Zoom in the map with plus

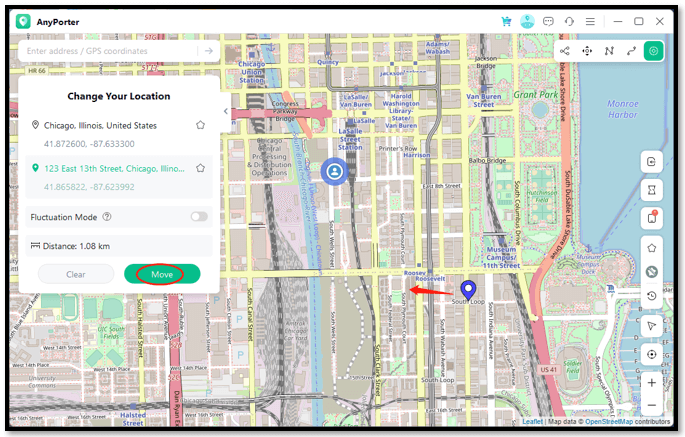pos(651,383)
